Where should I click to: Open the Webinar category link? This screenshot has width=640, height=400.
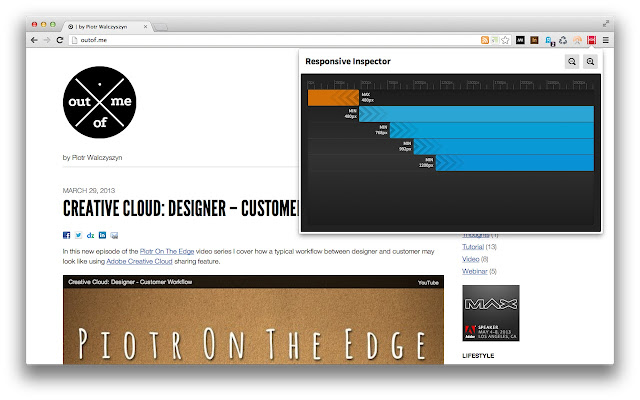coord(475,271)
